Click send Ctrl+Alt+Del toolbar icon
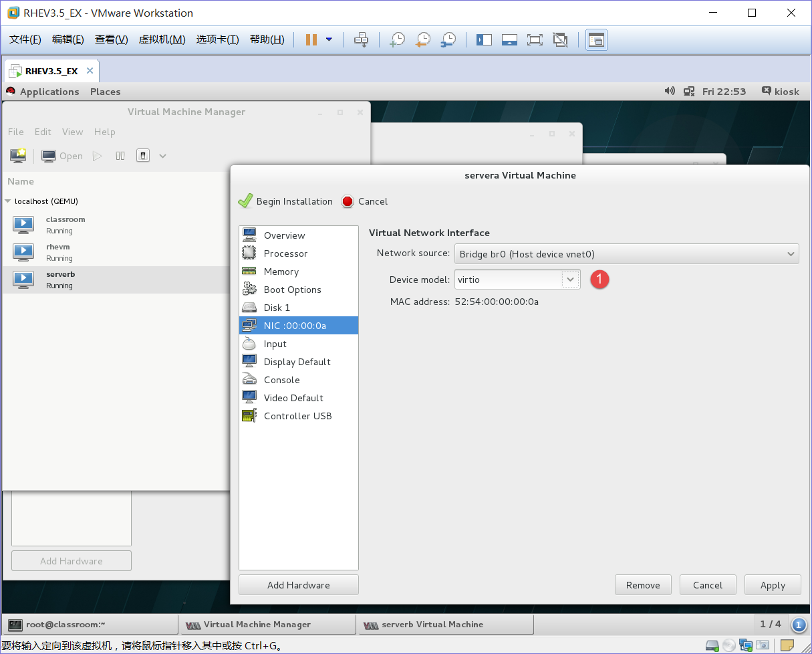Viewport: 812px width, 654px height. coord(361,39)
